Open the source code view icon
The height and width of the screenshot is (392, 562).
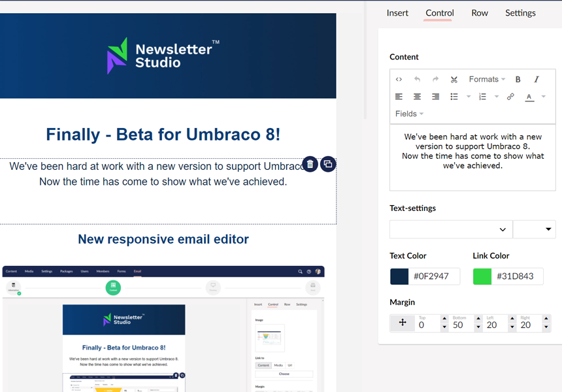[399, 79]
